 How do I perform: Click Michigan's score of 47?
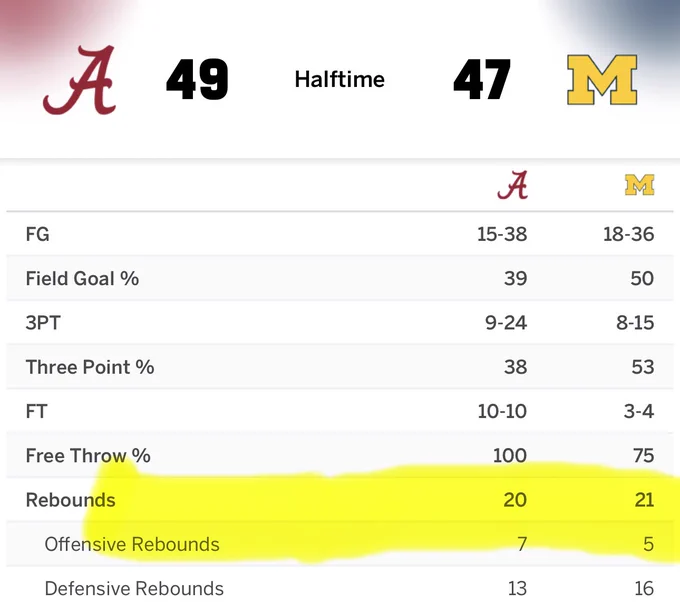pos(482,80)
